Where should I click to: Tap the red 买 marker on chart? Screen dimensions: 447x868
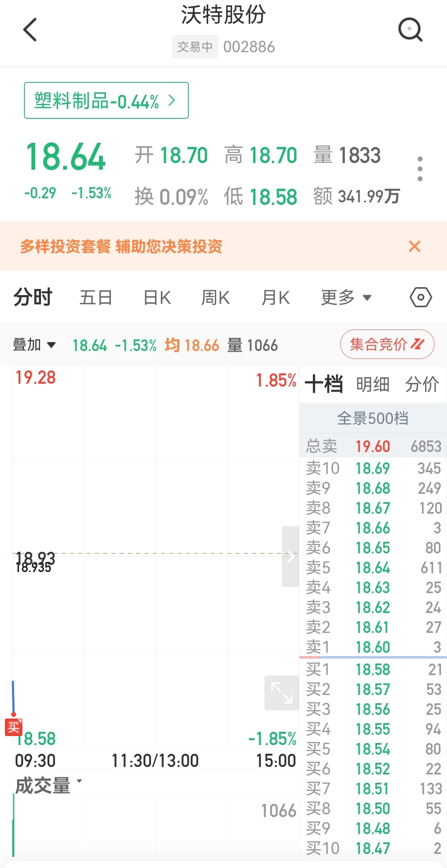(13, 727)
